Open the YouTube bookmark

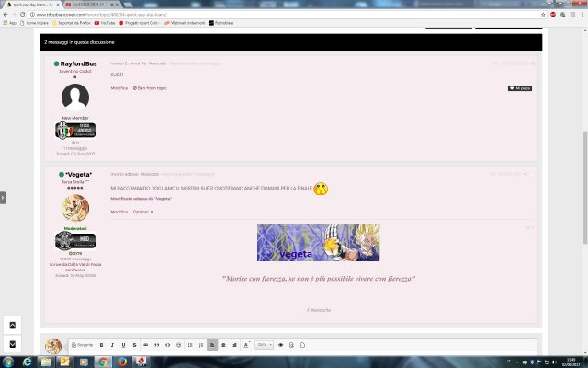click(105, 23)
